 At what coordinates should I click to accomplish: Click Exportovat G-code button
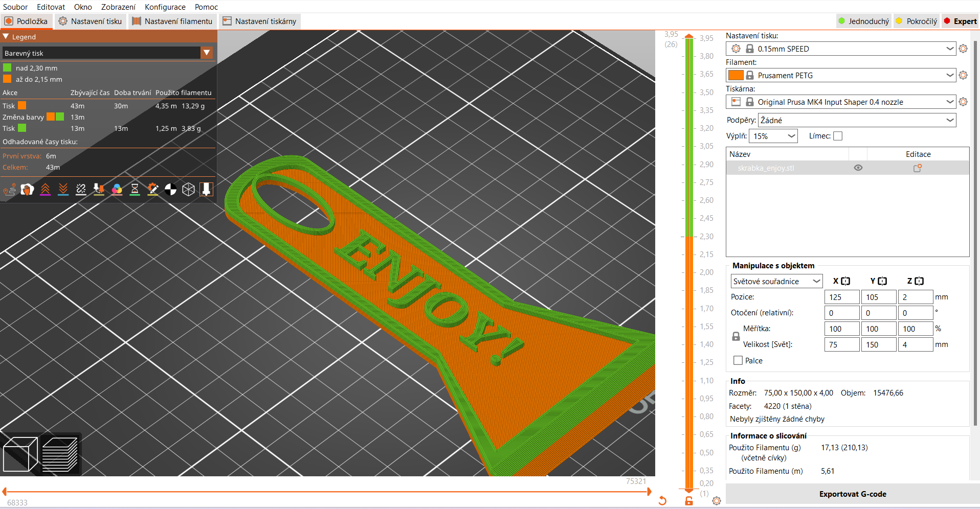click(853, 494)
